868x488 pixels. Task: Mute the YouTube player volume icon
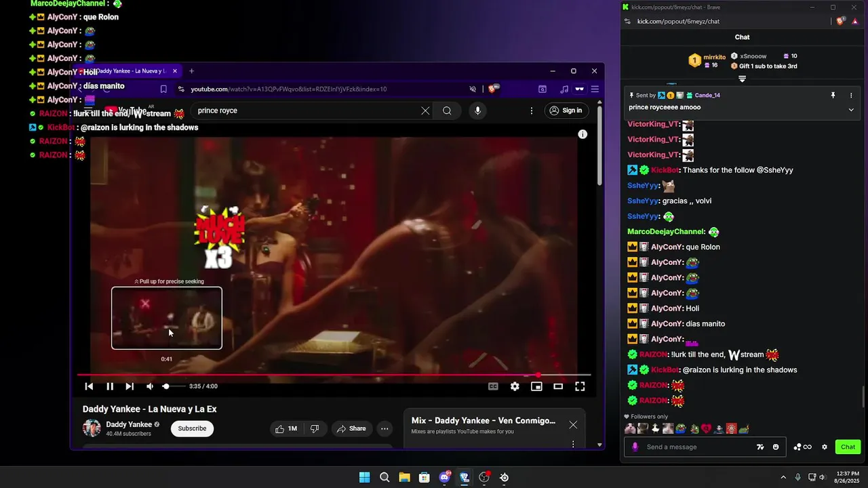pyautogui.click(x=150, y=386)
